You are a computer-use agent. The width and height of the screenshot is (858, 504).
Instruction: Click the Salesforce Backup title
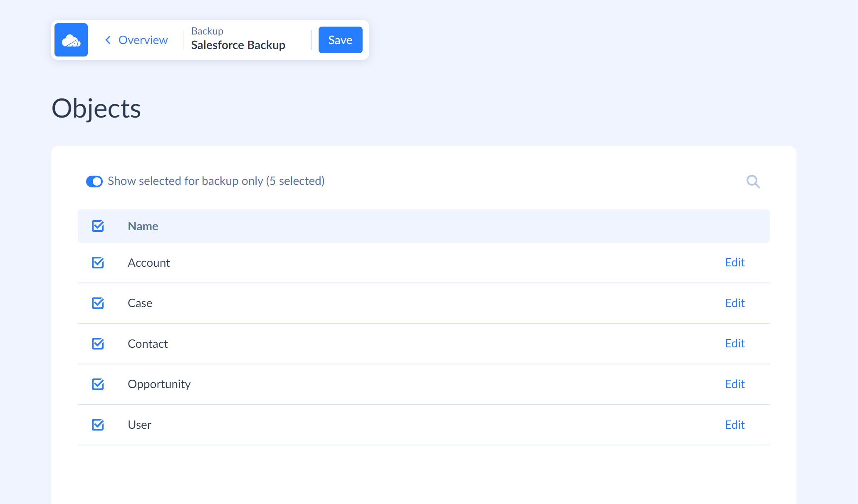(x=238, y=45)
